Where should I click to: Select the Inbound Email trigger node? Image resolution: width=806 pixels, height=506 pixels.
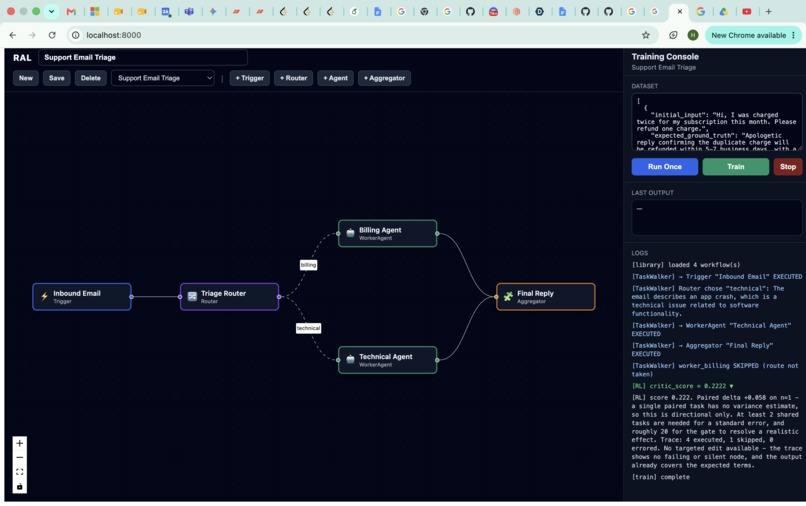(82, 297)
